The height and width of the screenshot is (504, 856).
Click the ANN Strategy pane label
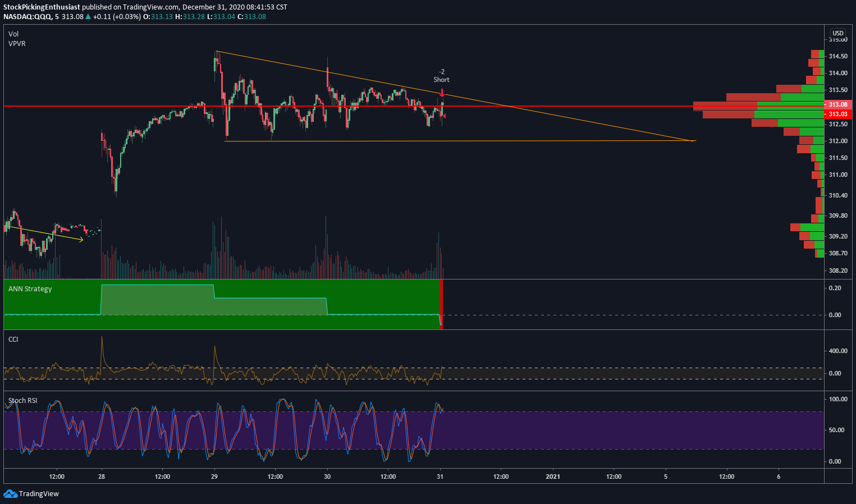30,289
